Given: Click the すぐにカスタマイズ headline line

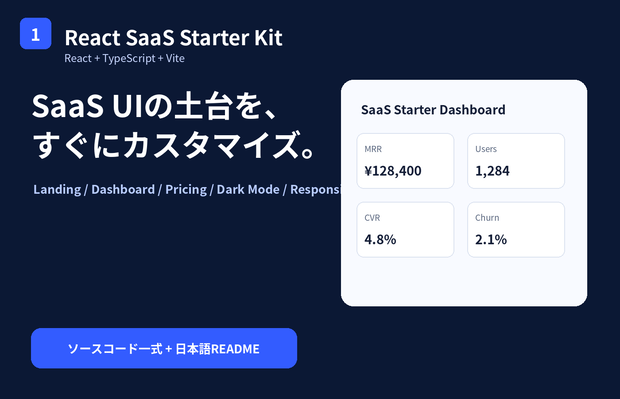Looking at the screenshot, I should [x=174, y=145].
